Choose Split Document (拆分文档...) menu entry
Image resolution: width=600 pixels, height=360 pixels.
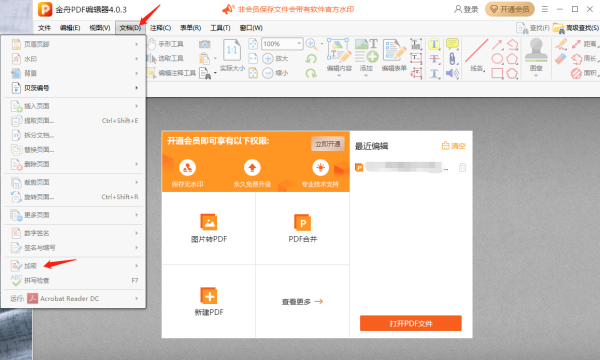[73, 135]
